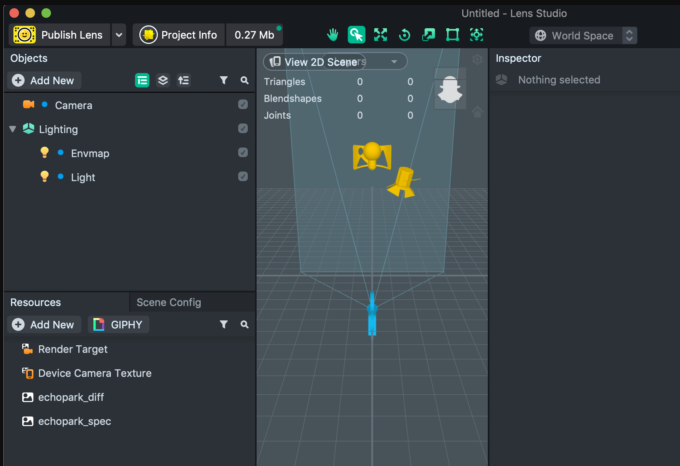The height and width of the screenshot is (466, 680).
Task: Select the echopark_diff texture
Action: click(x=130, y=397)
